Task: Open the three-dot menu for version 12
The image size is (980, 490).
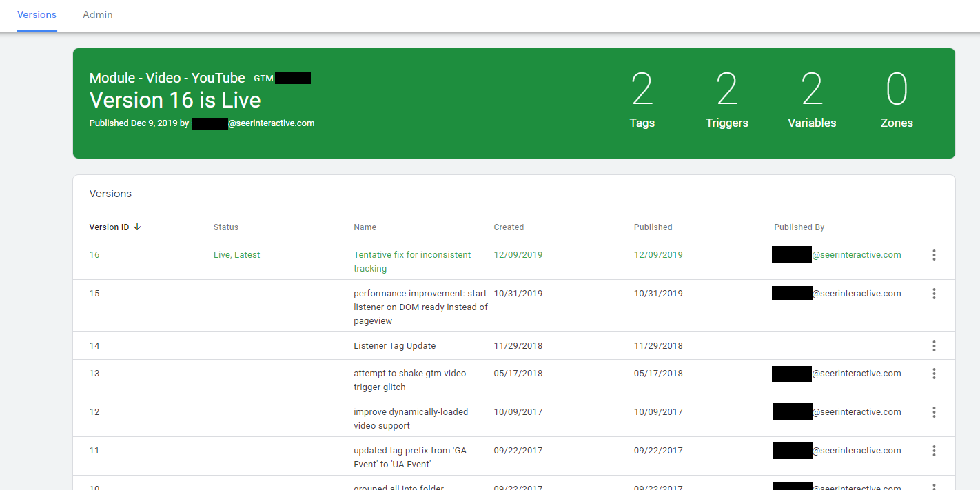Action: 934,412
